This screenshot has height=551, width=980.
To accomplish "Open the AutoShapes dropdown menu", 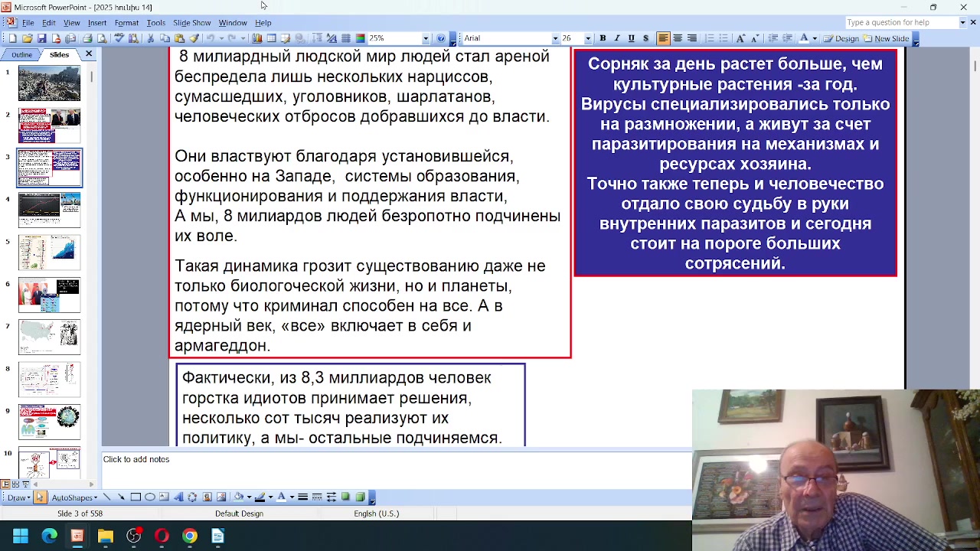I will coord(73,497).
